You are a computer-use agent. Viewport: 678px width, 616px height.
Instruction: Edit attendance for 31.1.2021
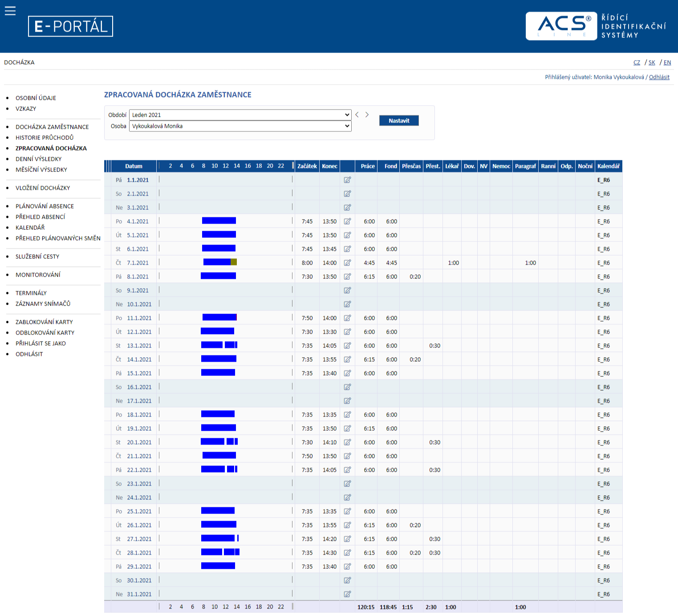pos(347,594)
